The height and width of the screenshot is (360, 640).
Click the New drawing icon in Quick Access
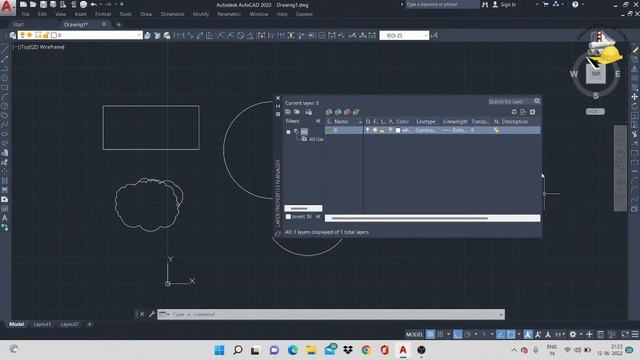pos(23,4)
